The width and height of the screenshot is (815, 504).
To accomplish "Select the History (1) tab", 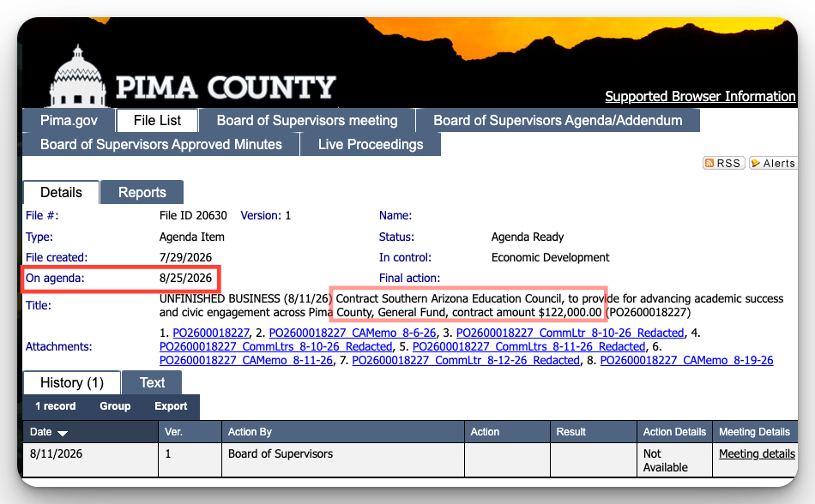I will tap(72, 382).
